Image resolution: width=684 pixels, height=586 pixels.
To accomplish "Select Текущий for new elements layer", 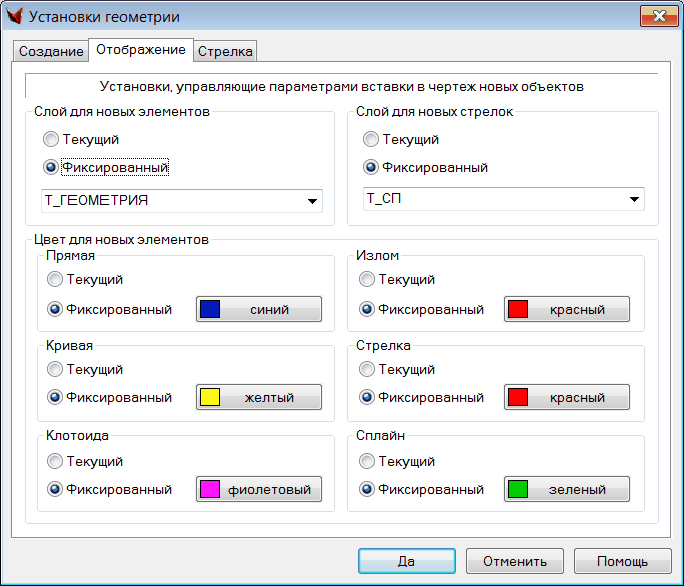I will 52,140.
